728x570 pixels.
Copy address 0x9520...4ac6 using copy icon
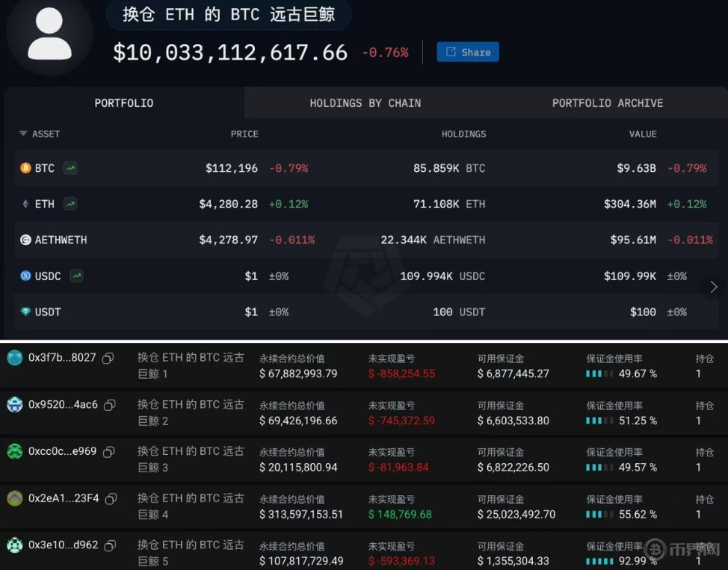point(110,405)
